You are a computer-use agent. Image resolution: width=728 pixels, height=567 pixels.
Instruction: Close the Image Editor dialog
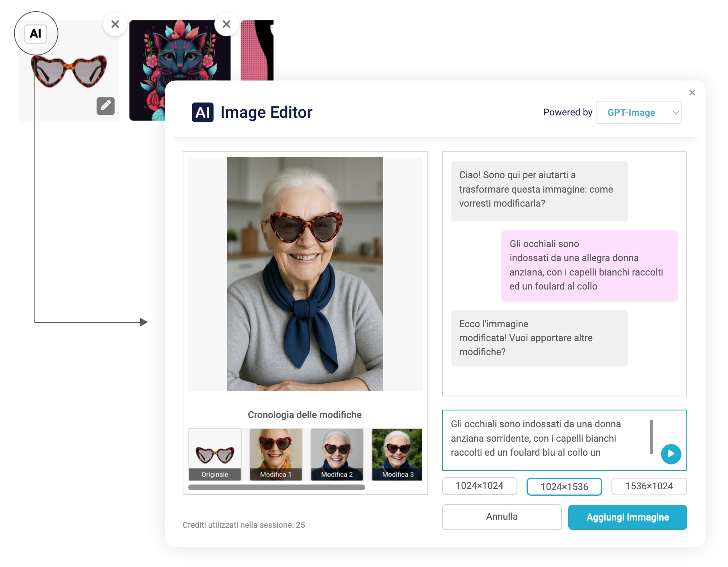[692, 92]
